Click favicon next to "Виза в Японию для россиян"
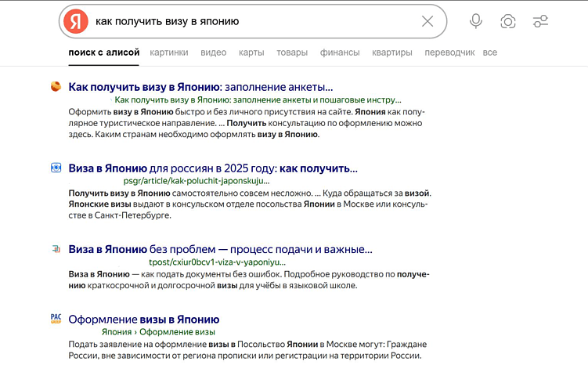This screenshot has width=588, height=365. click(56, 168)
